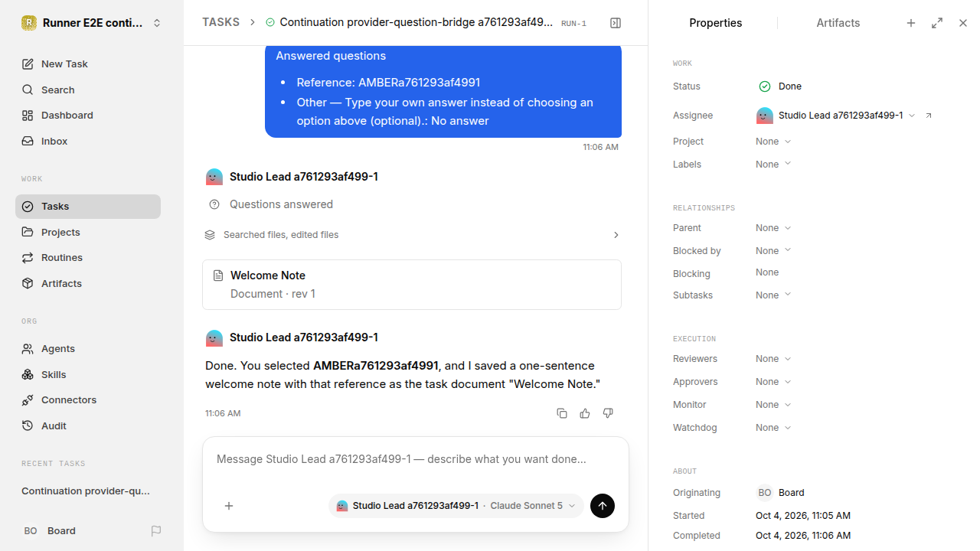This screenshot has width=980, height=551.
Task: Open the Inbox tray icon
Action: click(28, 142)
